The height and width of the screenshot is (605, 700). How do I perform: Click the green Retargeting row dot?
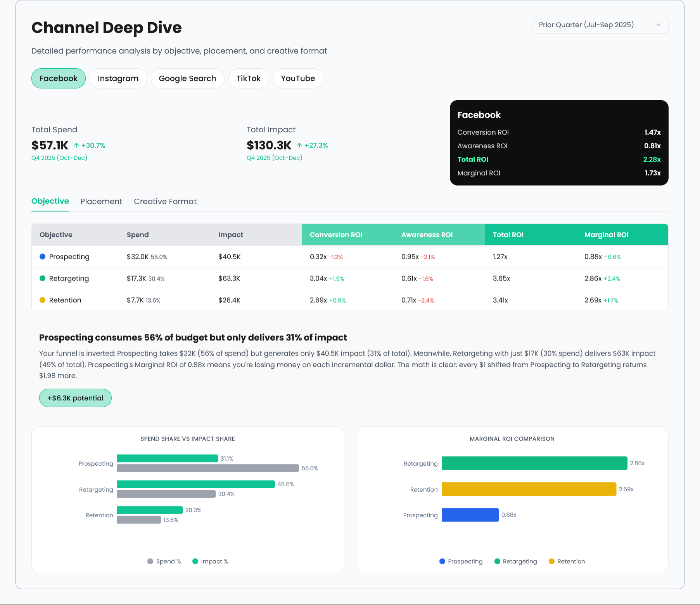pos(43,278)
